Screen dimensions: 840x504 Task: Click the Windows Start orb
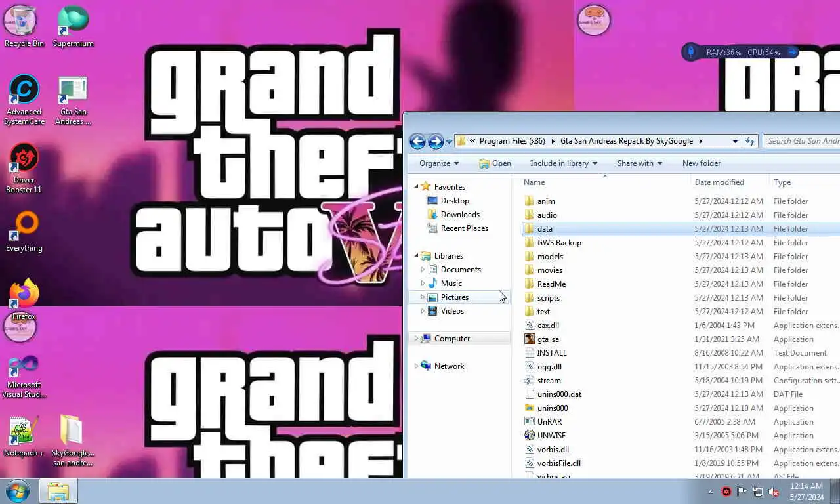pyautogui.click(x=18, y=492)
